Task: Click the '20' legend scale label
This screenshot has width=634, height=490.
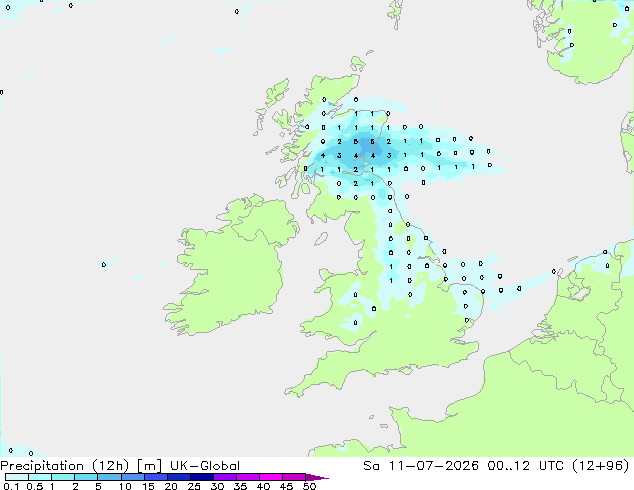Action: pyautogui.click(x=171, y=486)
